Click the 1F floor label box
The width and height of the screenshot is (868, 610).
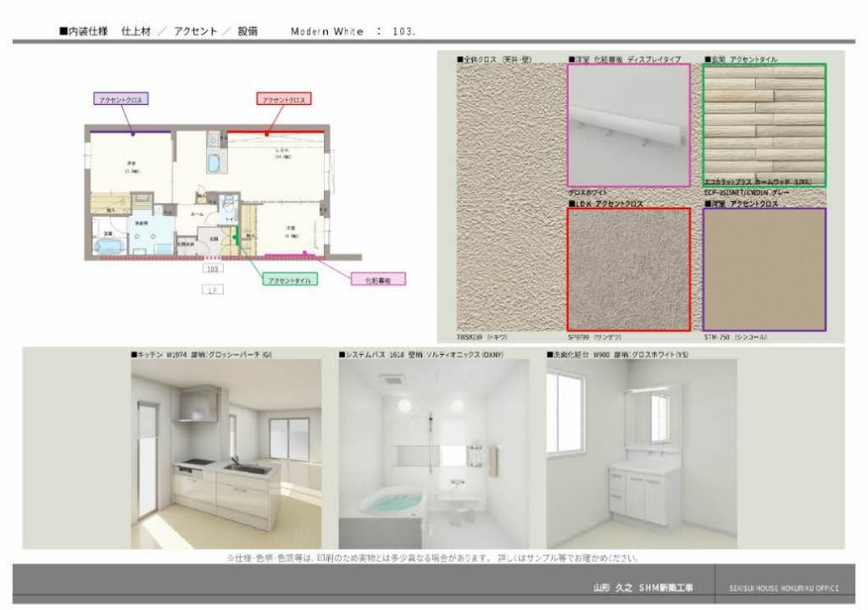(213, 289)
